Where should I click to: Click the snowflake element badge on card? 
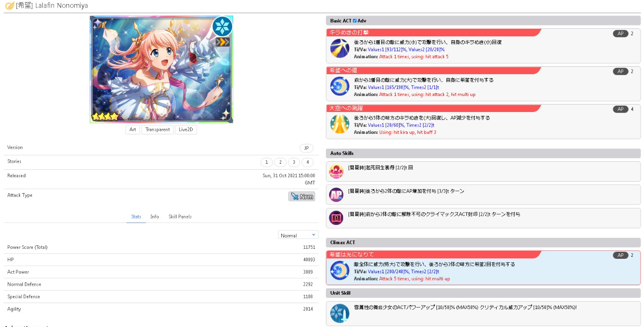[222, 26]
